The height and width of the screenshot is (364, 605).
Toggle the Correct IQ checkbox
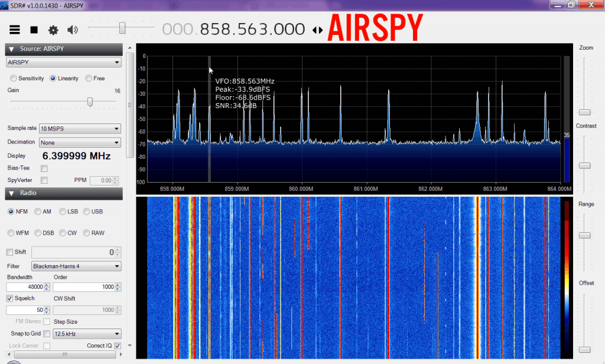coord(118,346)
